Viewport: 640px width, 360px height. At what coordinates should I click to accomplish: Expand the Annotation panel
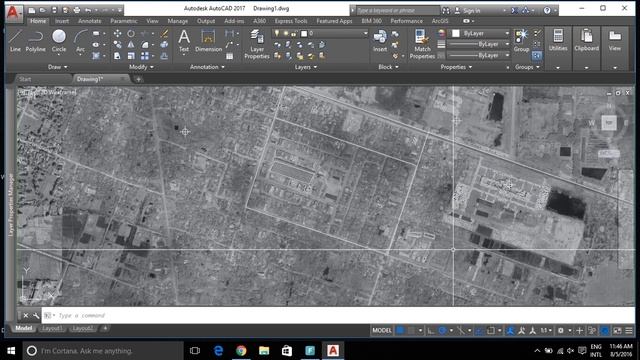[x=207, y=67]
